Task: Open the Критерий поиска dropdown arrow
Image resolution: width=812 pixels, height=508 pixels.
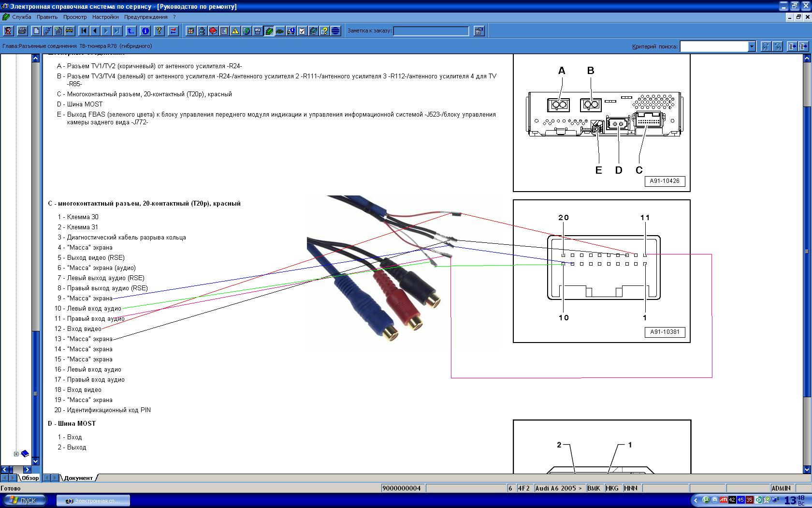Action: tap(752, 46)
